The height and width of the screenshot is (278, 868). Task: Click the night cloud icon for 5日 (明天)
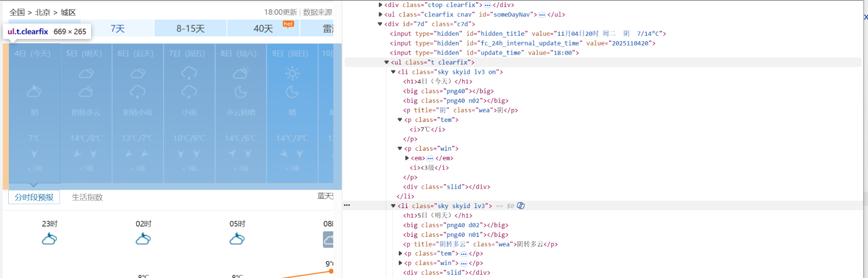click(86, 92)
